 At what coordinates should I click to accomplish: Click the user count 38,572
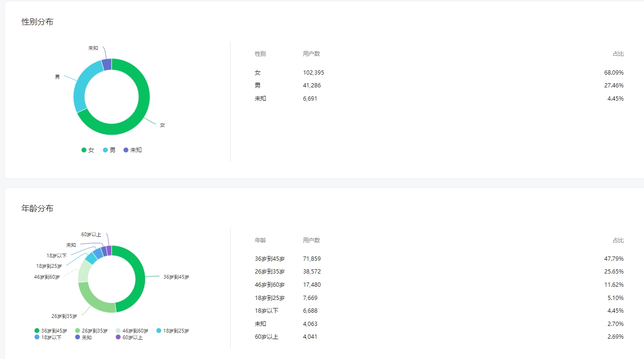point(312,272)
